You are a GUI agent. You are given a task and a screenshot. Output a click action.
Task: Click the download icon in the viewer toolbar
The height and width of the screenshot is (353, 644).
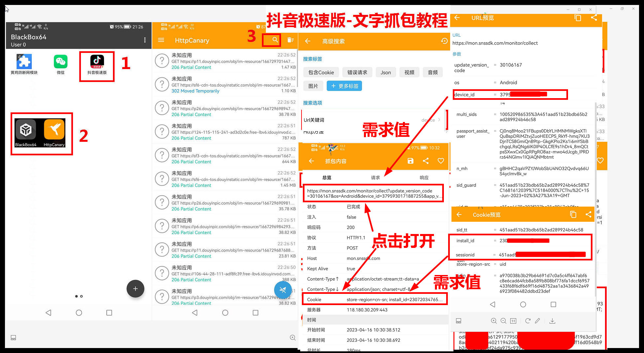pos(552,321)
